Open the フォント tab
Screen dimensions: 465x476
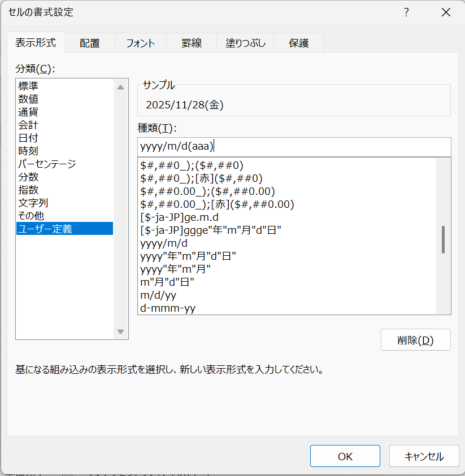coord(140,43)
